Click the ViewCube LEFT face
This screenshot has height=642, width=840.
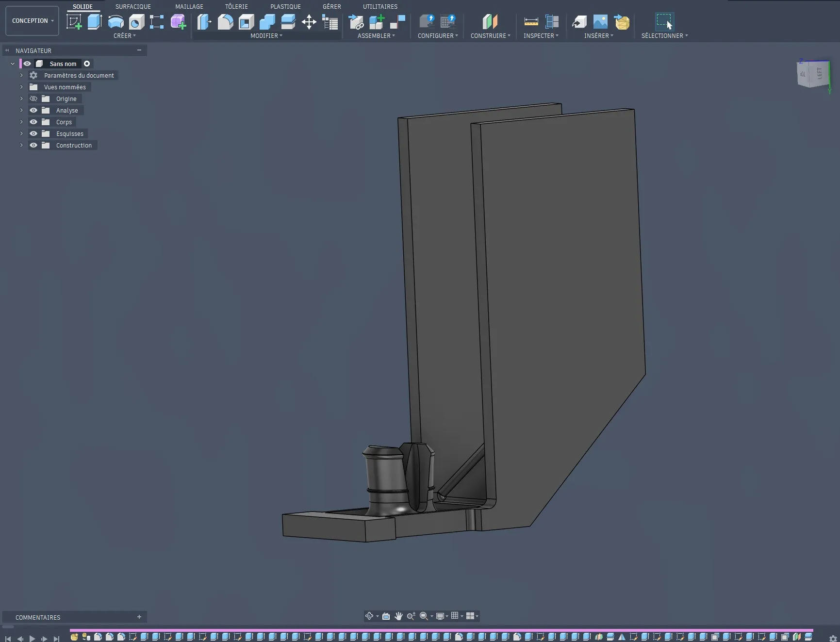pyautogui.click(x=820, y=74)
